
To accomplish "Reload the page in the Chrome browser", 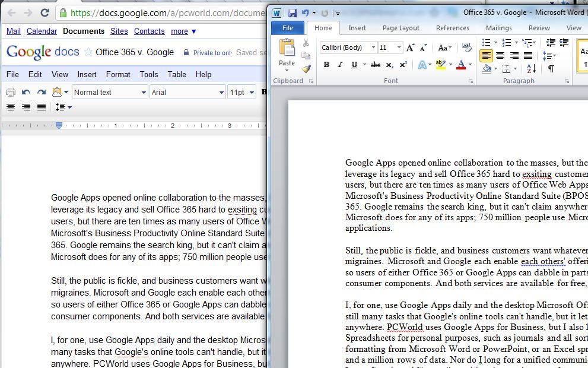I will tap(45, 12).
